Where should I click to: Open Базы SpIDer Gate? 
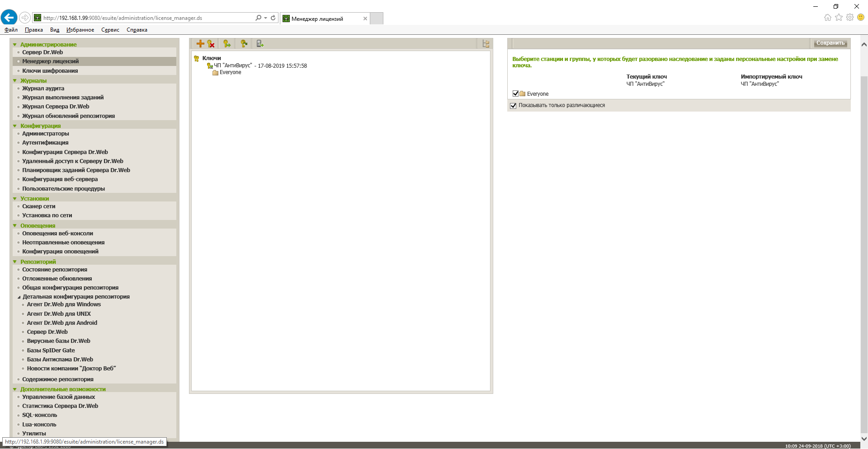pos(51,351)
